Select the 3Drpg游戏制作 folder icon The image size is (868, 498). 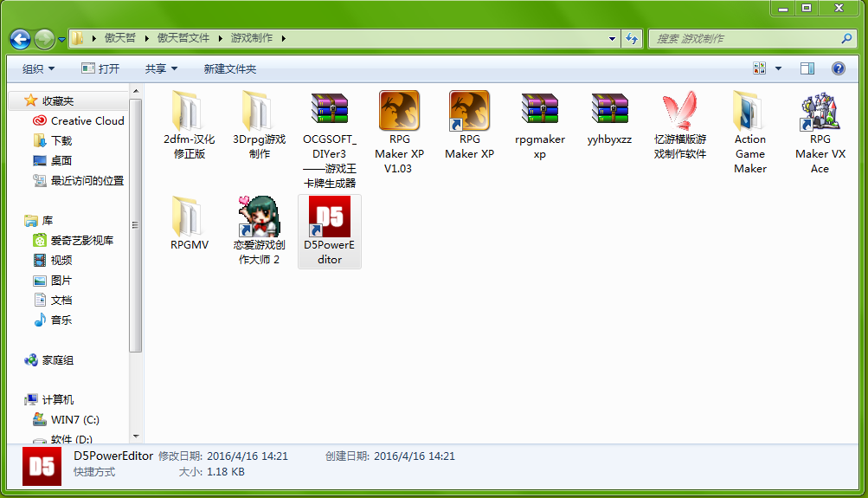[259, 110]
